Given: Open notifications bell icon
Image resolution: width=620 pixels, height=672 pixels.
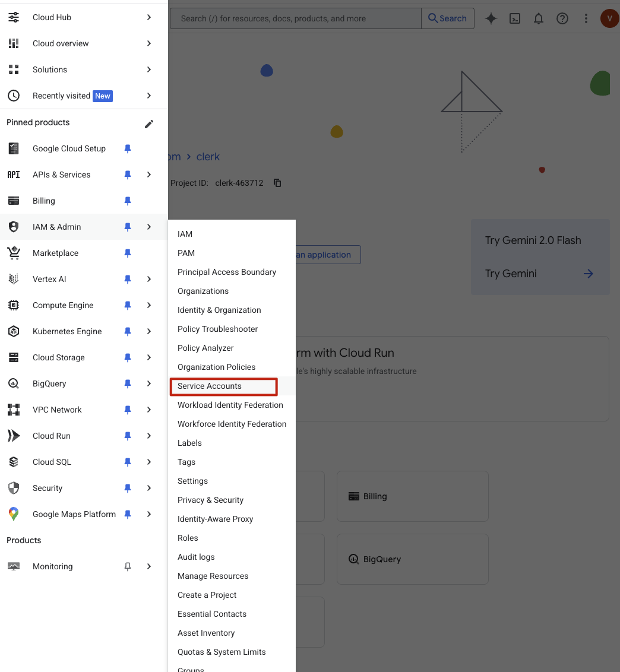Looking at the screenshot, I should click(539, 18).
